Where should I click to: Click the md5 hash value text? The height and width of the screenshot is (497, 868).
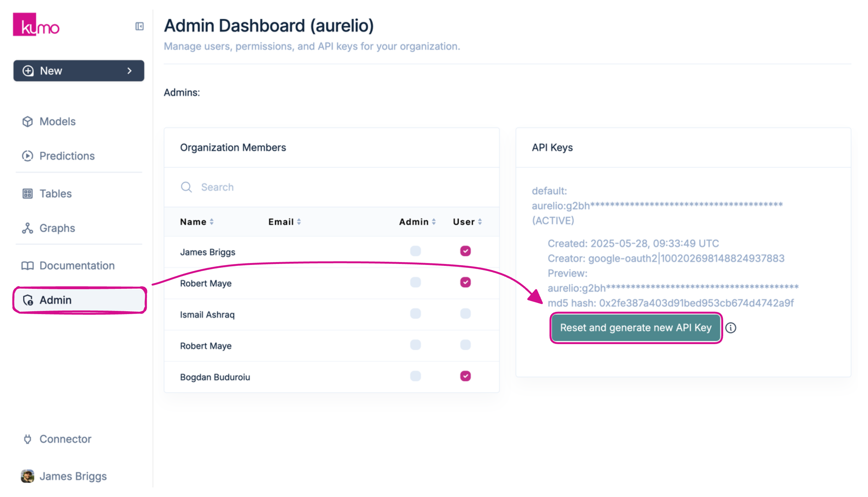(697, 303)
